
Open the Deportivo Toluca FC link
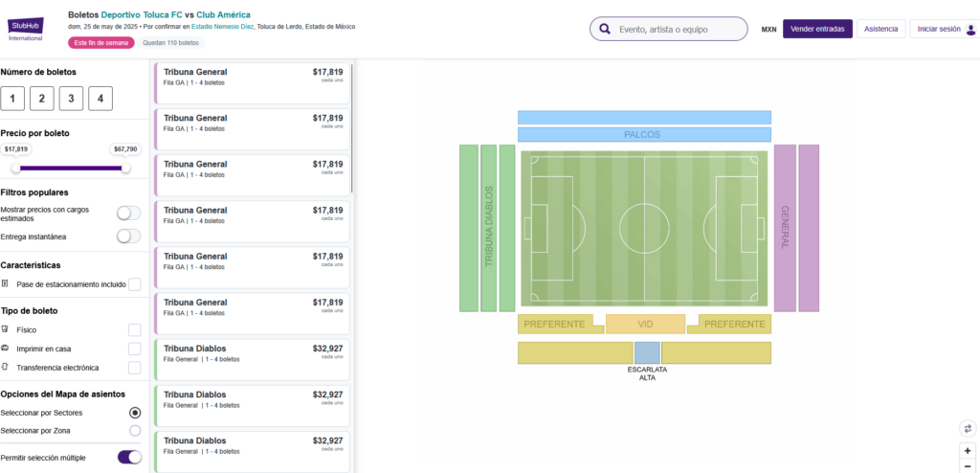point(143,14)
